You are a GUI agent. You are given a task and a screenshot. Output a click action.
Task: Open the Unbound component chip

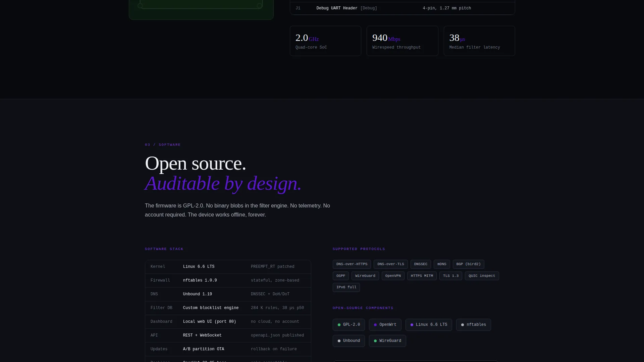click(x=349, y=341)
